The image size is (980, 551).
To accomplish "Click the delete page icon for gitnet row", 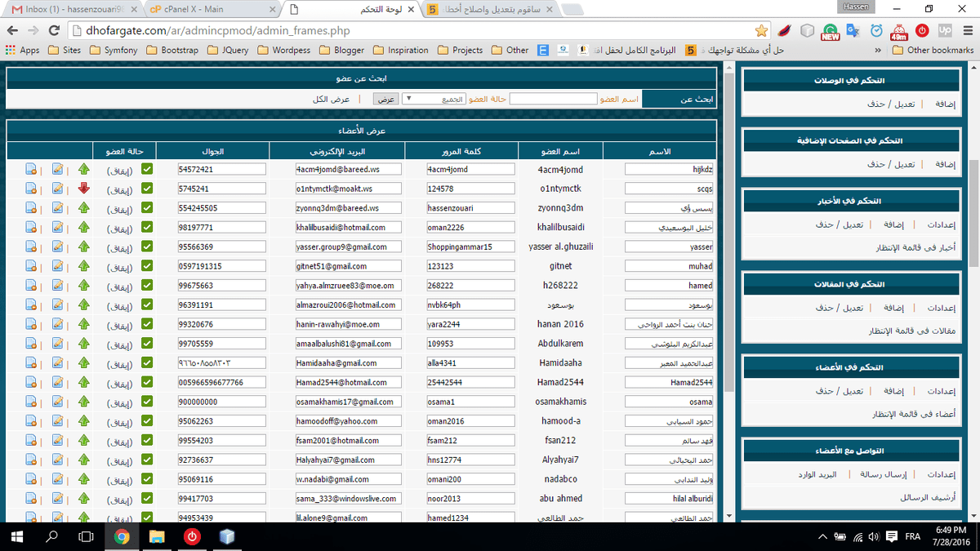I will [x=30, y=266].
